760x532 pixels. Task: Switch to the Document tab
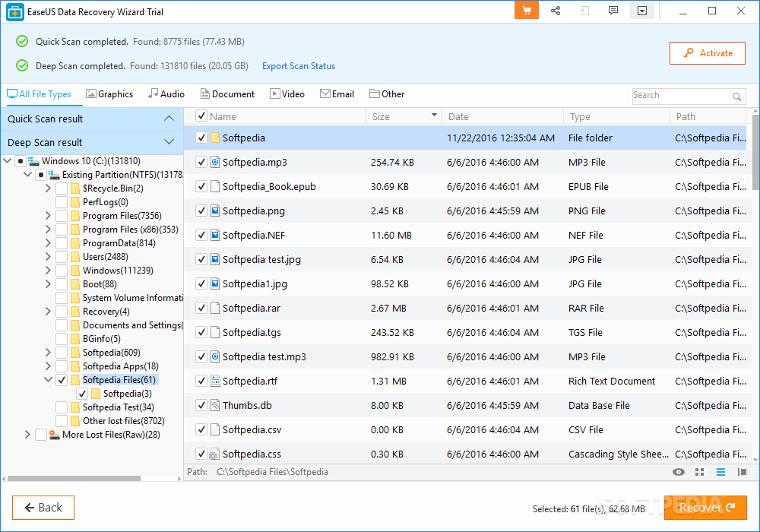click(x=227, y=94)
